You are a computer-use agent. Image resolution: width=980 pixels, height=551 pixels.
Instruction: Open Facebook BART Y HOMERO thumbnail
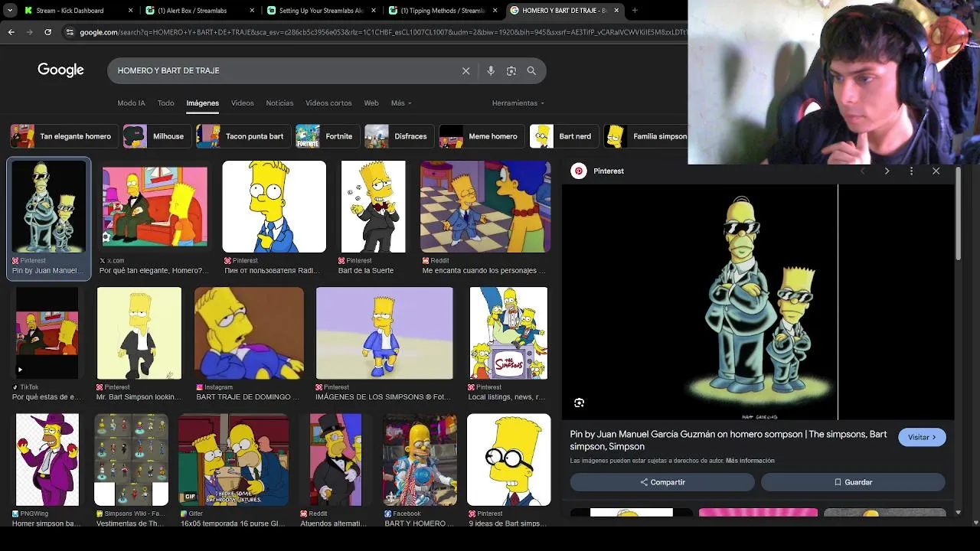pos(420,460)
